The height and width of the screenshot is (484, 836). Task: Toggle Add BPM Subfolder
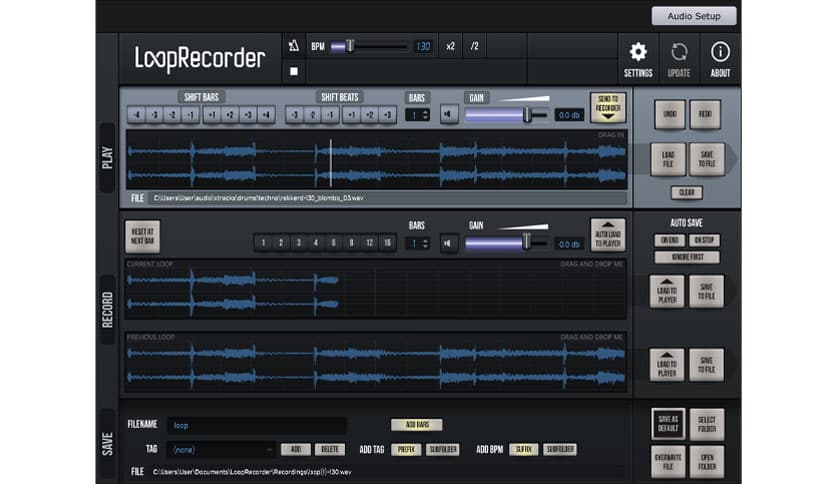[x=560, y=450]
